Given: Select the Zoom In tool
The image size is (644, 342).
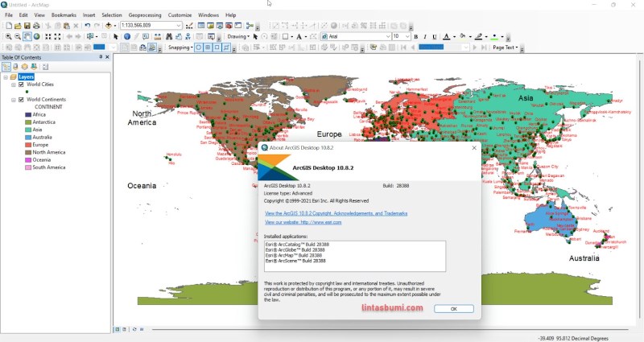Looking at the screenshot, I should [x=8, y=36].
